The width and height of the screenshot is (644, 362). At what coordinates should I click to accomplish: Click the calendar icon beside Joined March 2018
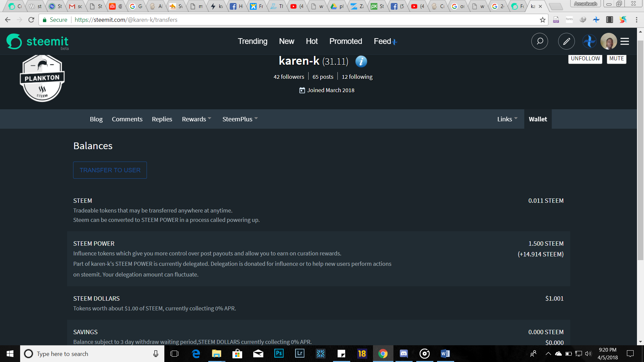[x=301, y=90]
